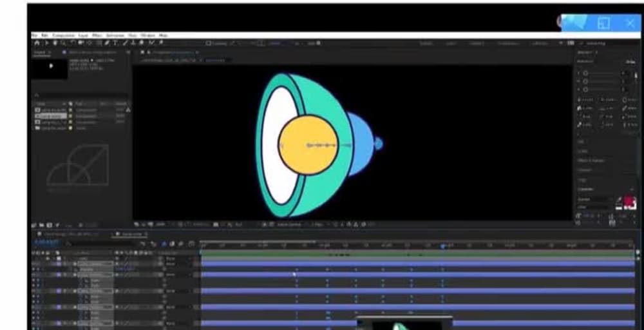Select the Brush tool
Viewport: 644px width, 330px height.
(x=126, y=43)
